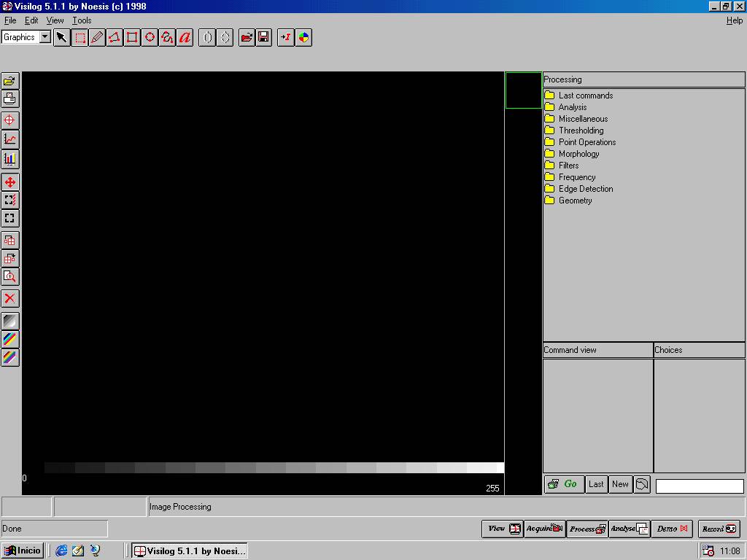Show the histogram bar chart tool
Image resolution: width=747 pixels, height=560 pixels.
(10, 158)
